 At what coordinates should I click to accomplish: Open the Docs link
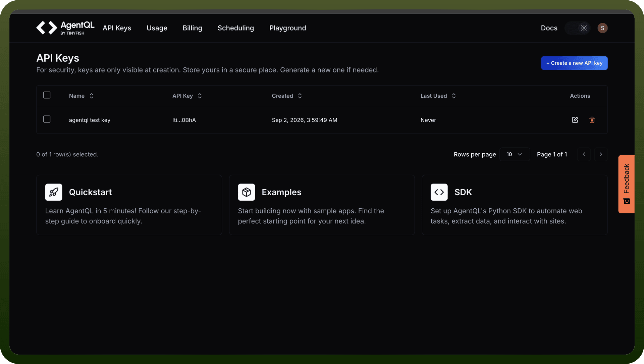click(549, 28)
